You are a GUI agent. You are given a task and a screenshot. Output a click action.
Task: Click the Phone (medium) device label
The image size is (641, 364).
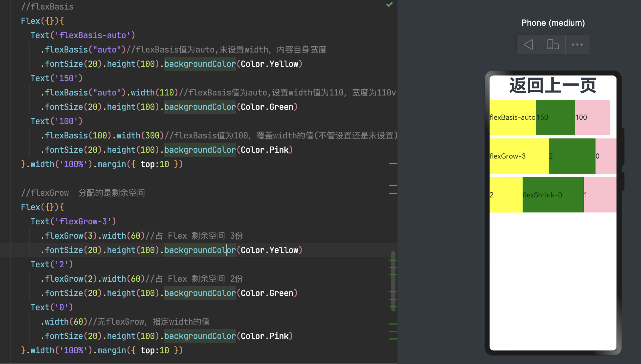pyautogui.click(x=553, y=23)
